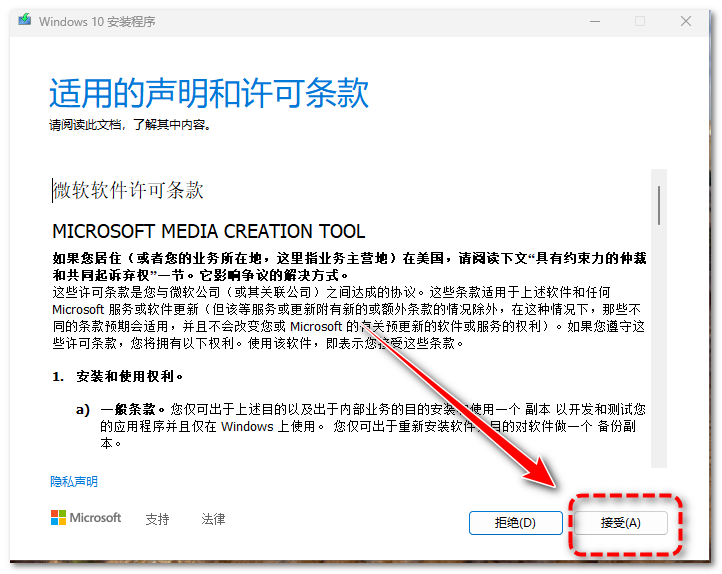Click the Windows 10 安装程序 window title

97,22
